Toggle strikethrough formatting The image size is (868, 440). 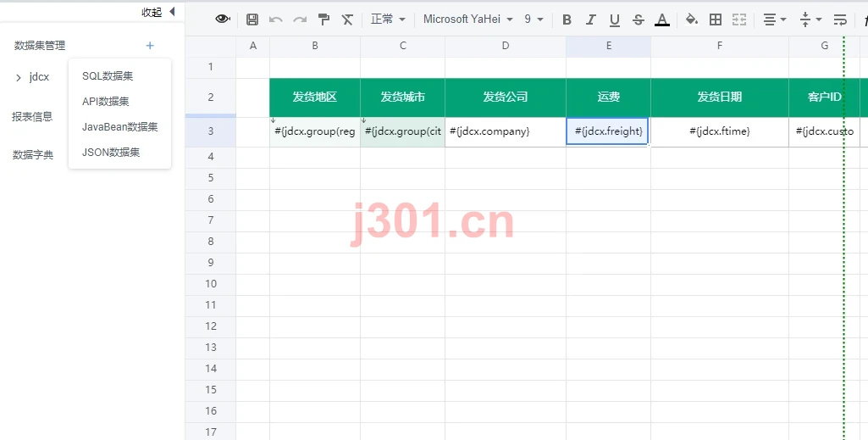[x=639, y=20]
